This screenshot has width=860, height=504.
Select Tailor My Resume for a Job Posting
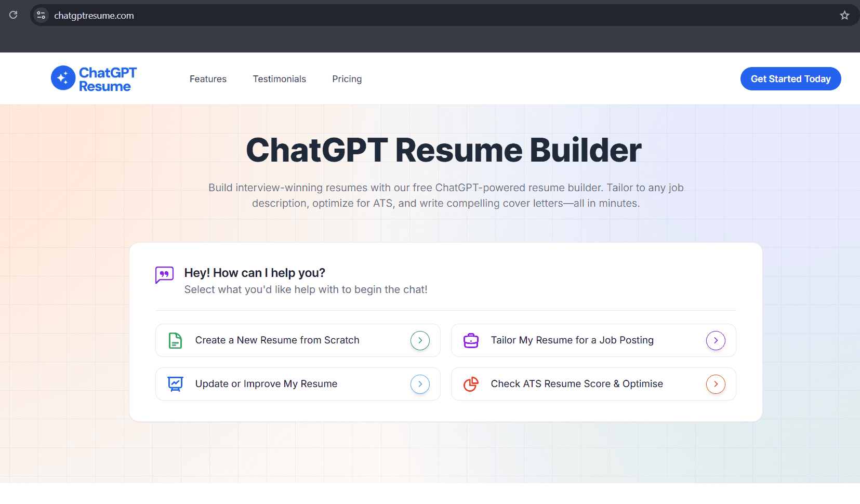pos(593,340)
